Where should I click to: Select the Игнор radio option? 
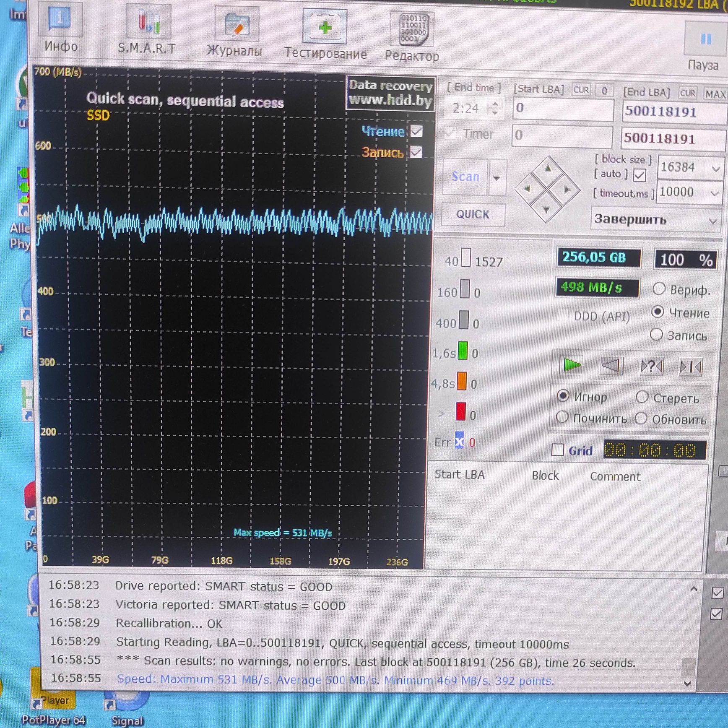[x=563, y=395]
